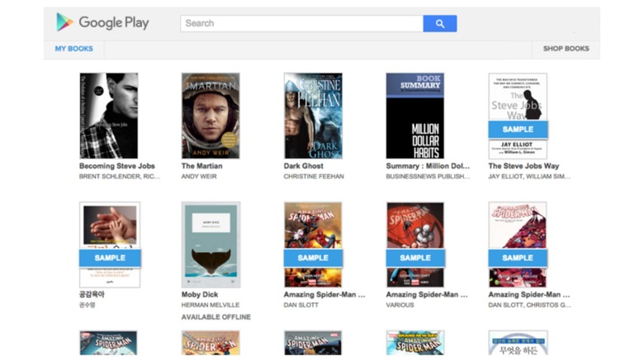Image resolution: width=644 pixels, height=362 pixels.
Task: Open the Million Dollar Habits summary cover
Action: pos(415,116)
